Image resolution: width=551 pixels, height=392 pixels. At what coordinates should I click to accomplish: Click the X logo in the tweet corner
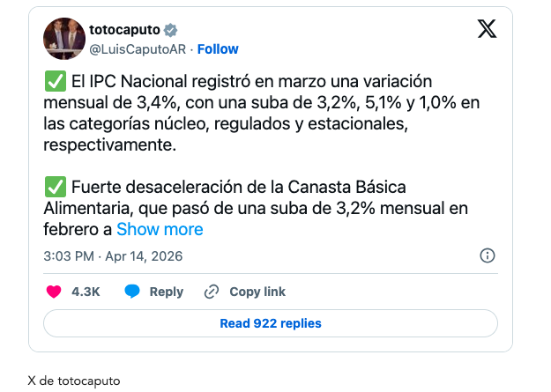pyautogui.click(x=487, y=29)
